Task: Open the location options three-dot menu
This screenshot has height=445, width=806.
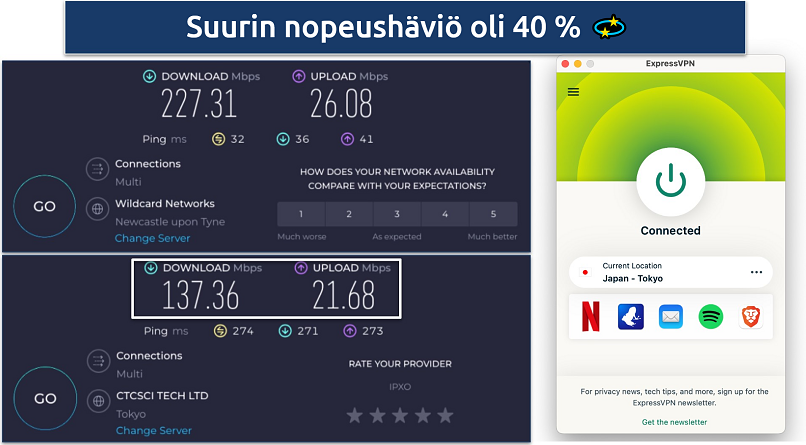Action: click(x=756, y=272)
